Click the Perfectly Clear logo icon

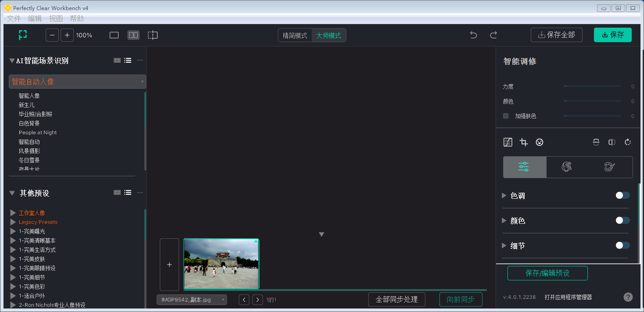[x=23, y=35]
